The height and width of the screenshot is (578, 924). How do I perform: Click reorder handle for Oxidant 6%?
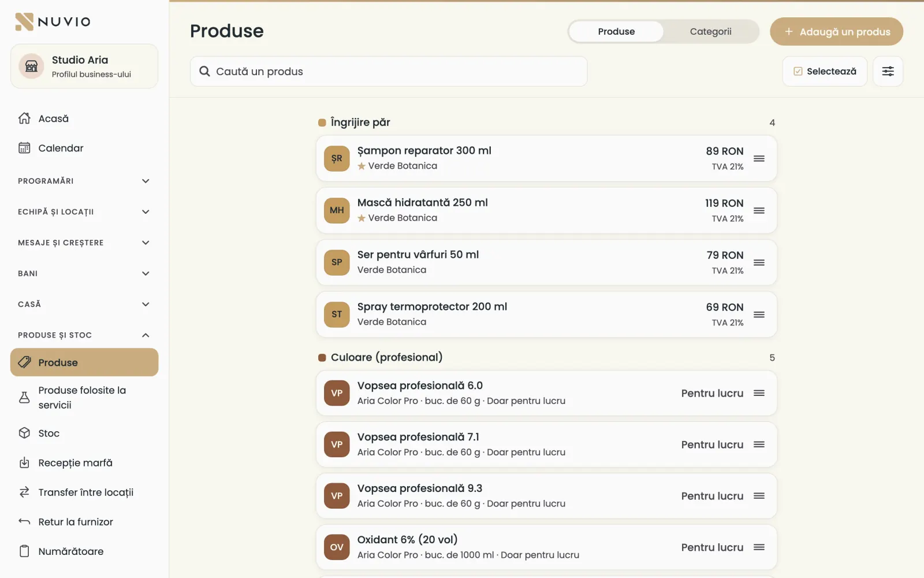tap(759, 547)
